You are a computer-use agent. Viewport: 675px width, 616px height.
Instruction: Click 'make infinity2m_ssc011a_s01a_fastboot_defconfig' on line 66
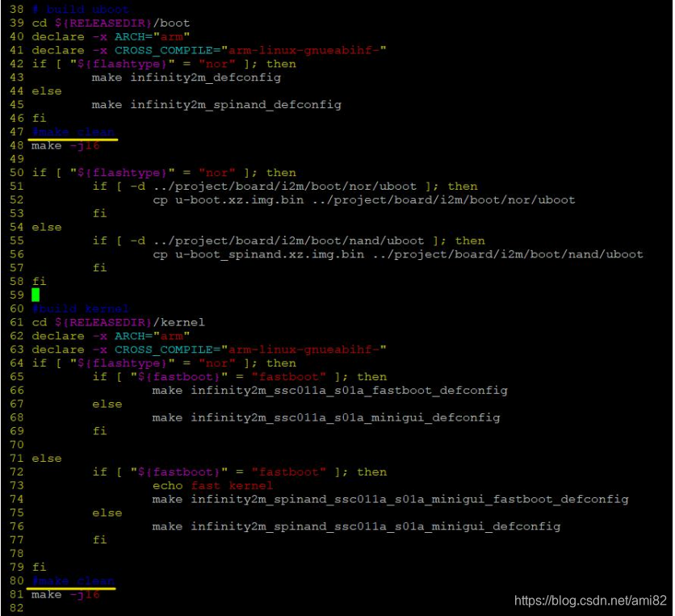click(329, 391)
